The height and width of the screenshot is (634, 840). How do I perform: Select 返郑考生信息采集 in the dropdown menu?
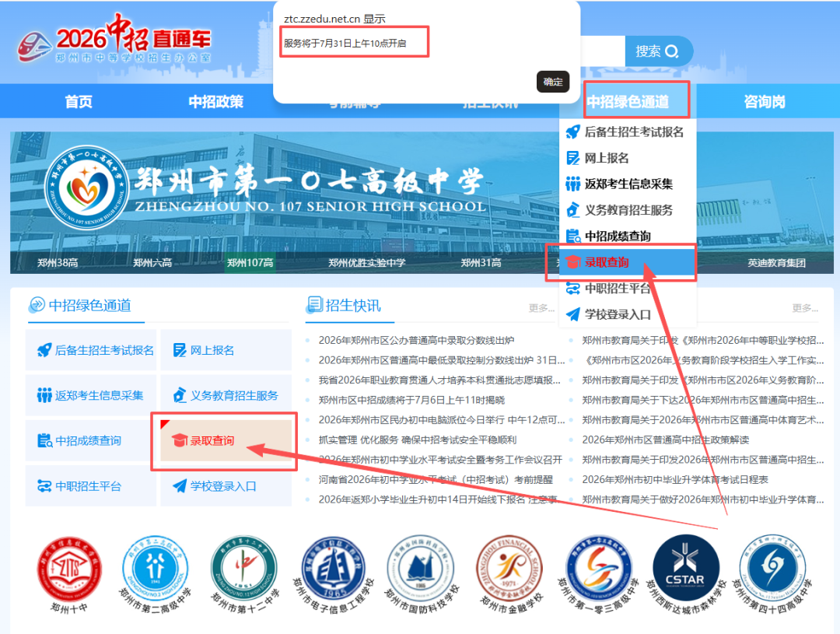628,184
